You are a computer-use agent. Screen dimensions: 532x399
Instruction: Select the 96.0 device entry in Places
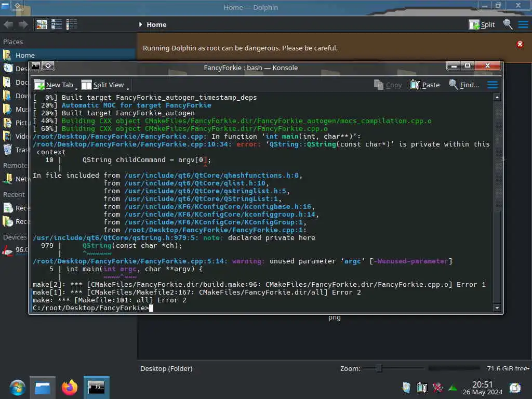pyautogui.click(x=16, y=250)
